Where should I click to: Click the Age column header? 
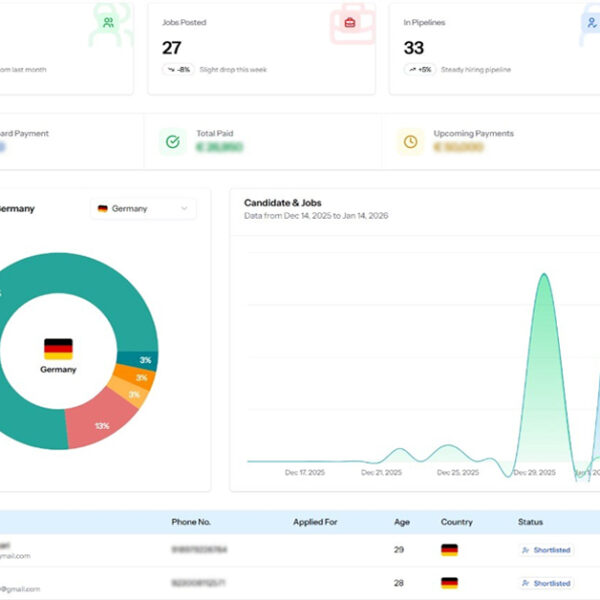tap(402, 522)
